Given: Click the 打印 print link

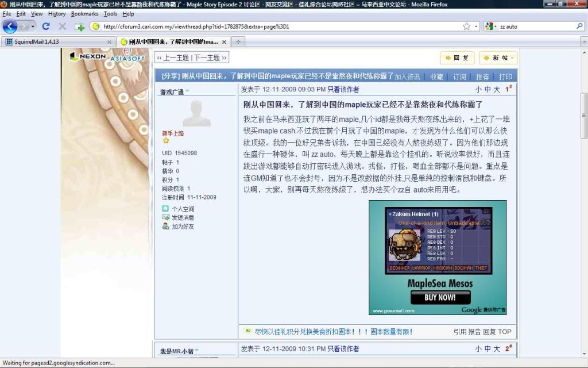Looking at the screenshot, I should (505, 76).
